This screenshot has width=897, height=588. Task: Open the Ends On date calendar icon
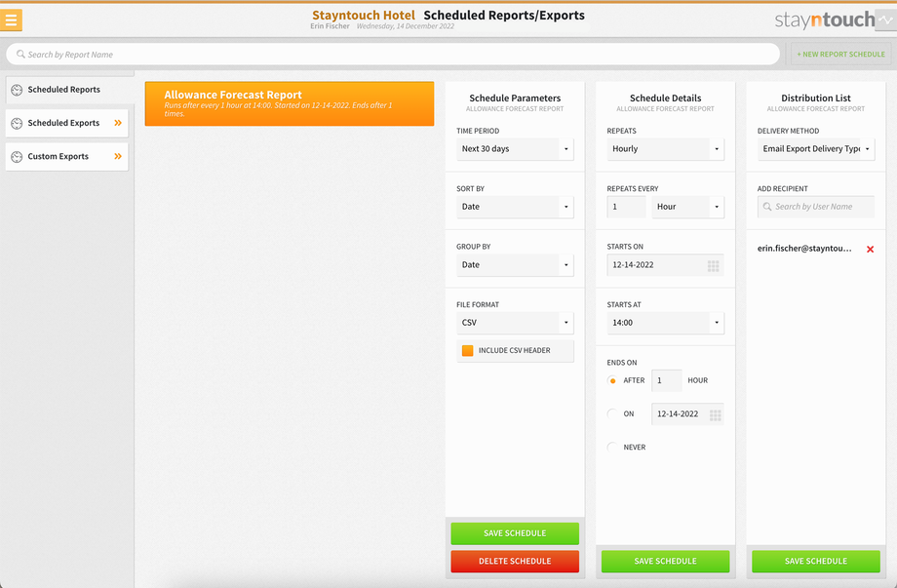coord(715,414)
